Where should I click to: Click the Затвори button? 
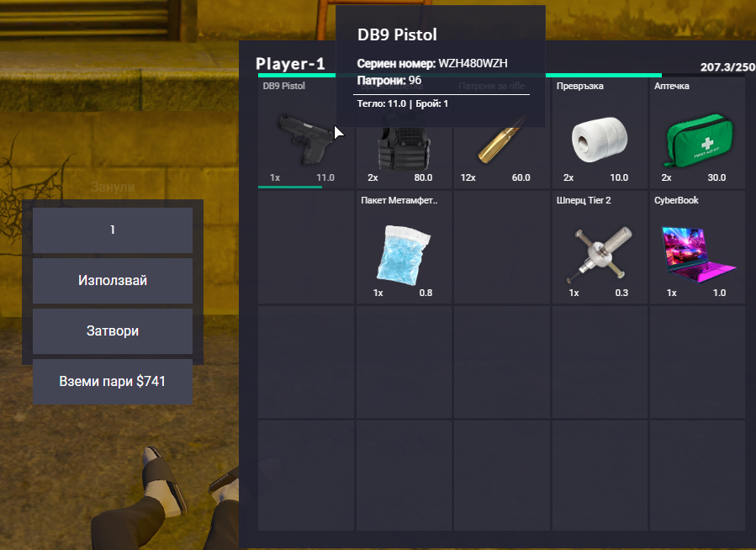tap(113, 331)
